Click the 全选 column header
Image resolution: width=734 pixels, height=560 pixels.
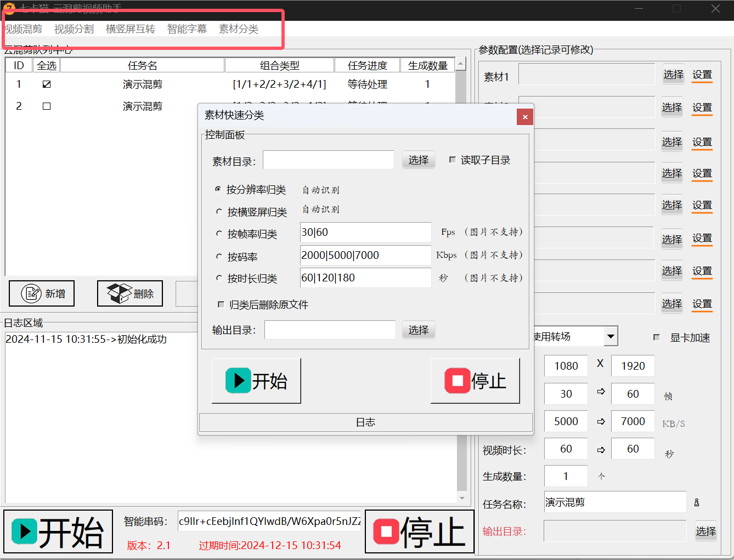coord(47,65)
